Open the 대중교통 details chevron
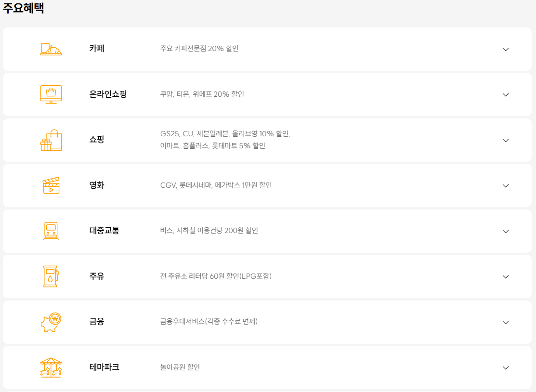Viewport: 536px width, 392px height. coord(506,231)
